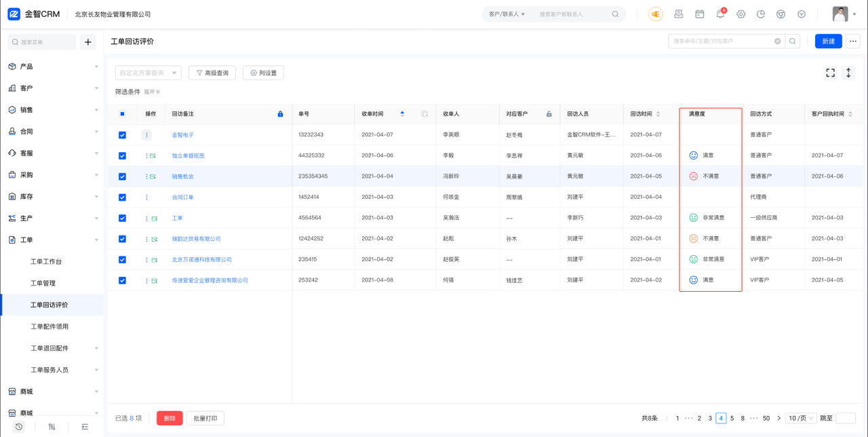
Task: Uncheck the checkbox for 销售机会 row
Action: click(122, 176)
